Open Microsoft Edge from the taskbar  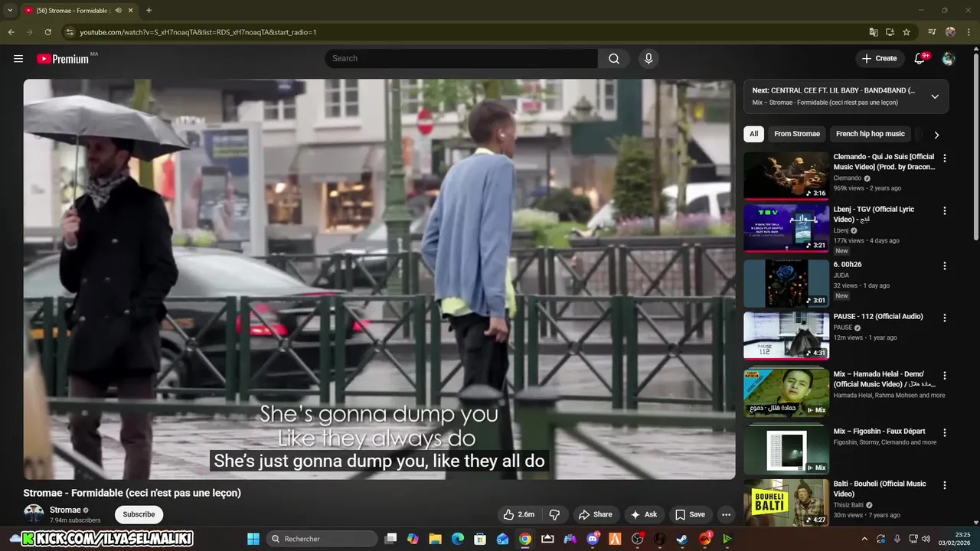[x=458, y=539]
